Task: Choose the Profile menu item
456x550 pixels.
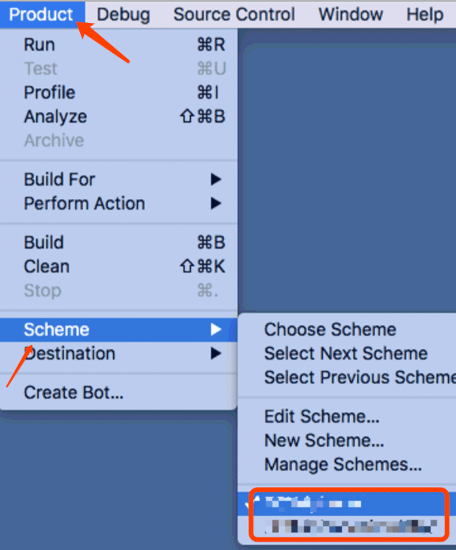Action: [119, 93]
